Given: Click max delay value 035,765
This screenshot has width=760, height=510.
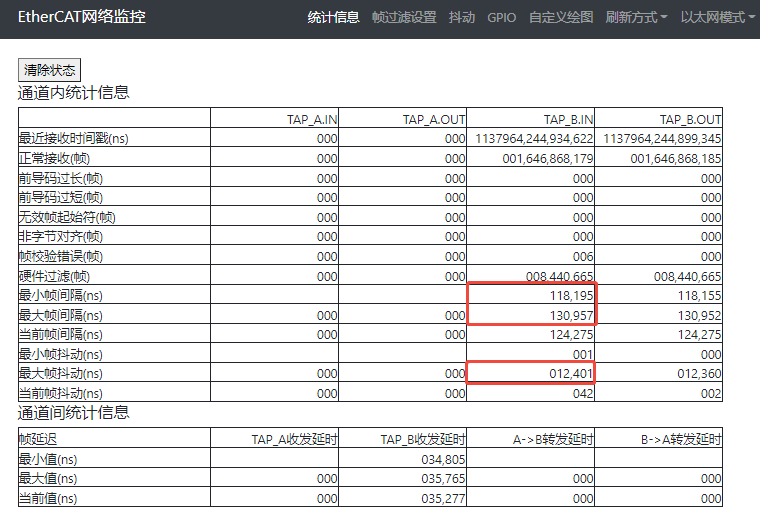Looking at the screenshot, I should [x=443, y=478].
